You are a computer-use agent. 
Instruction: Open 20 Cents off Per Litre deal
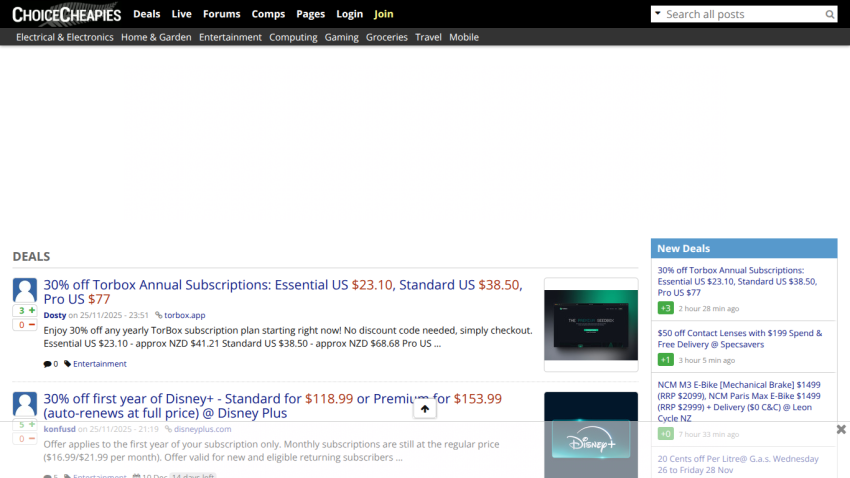tap(738, 464)
